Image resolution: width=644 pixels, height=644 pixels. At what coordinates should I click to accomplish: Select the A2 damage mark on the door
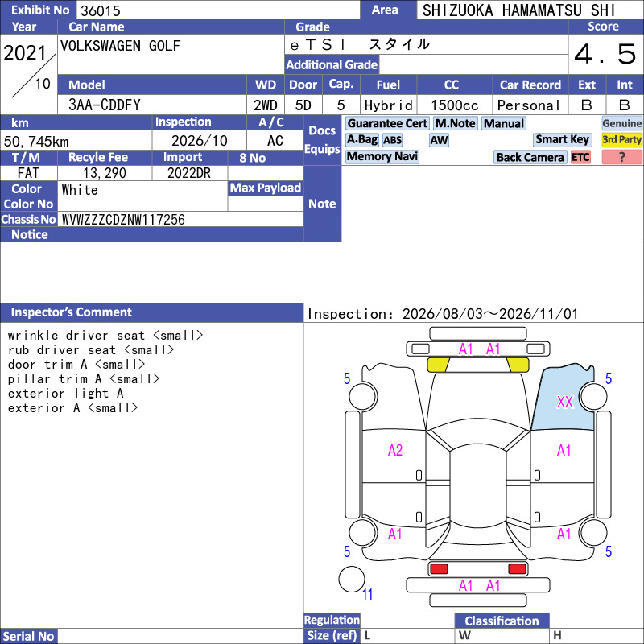point(395,451)
